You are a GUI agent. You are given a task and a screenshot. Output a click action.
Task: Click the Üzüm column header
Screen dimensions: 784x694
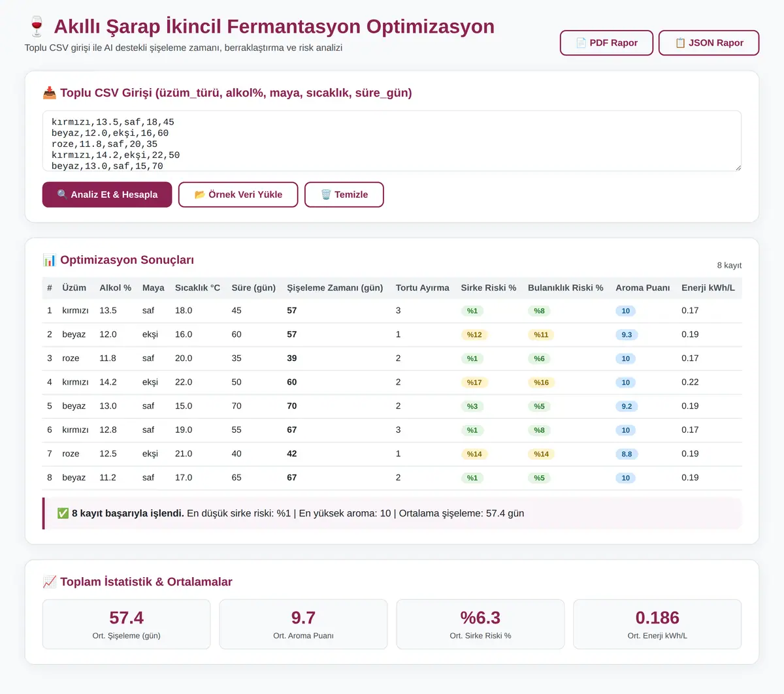coord(74,288)
